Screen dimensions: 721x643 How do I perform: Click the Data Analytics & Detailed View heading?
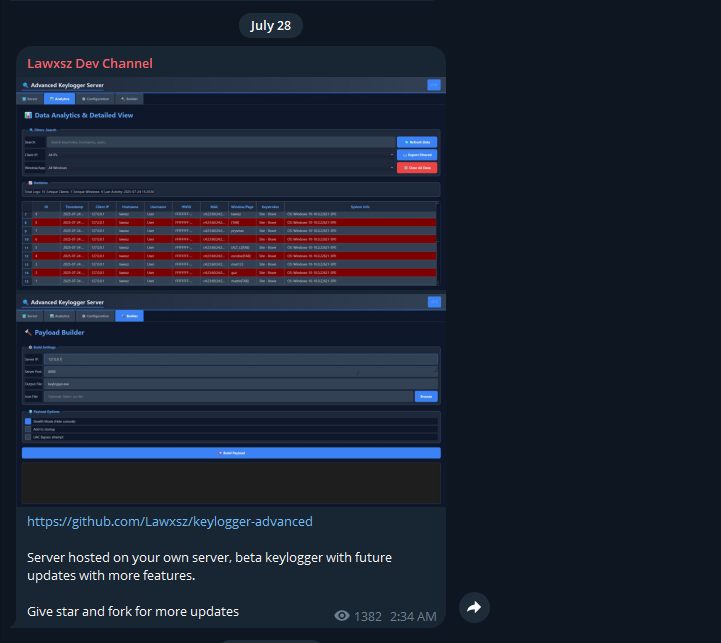[84, 115]
